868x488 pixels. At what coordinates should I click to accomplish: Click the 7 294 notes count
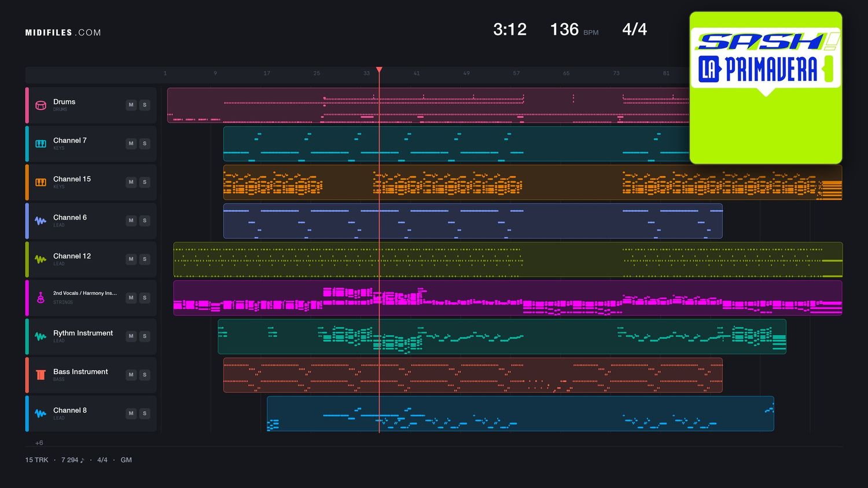coord(72,460)
